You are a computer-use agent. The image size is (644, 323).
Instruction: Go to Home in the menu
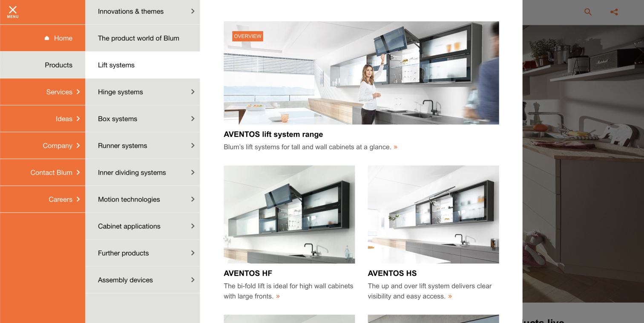coord(43,38)
